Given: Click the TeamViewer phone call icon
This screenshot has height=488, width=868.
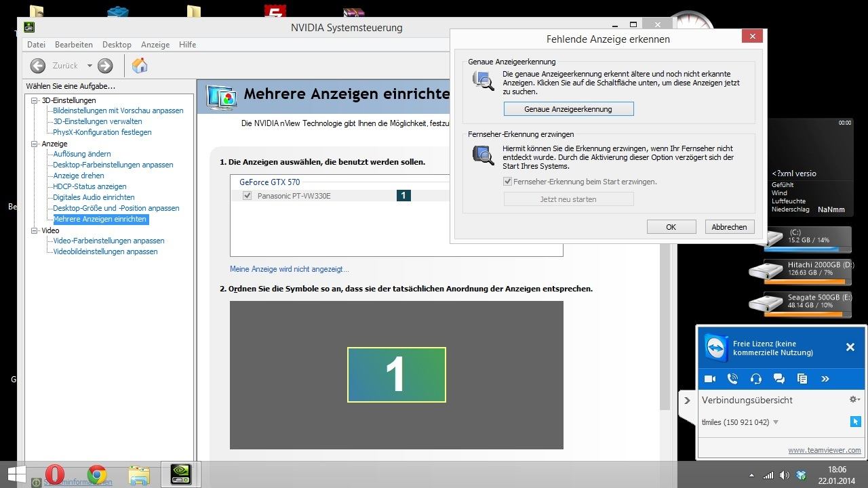Looking at the screenshot, I should tap(733, 379).
